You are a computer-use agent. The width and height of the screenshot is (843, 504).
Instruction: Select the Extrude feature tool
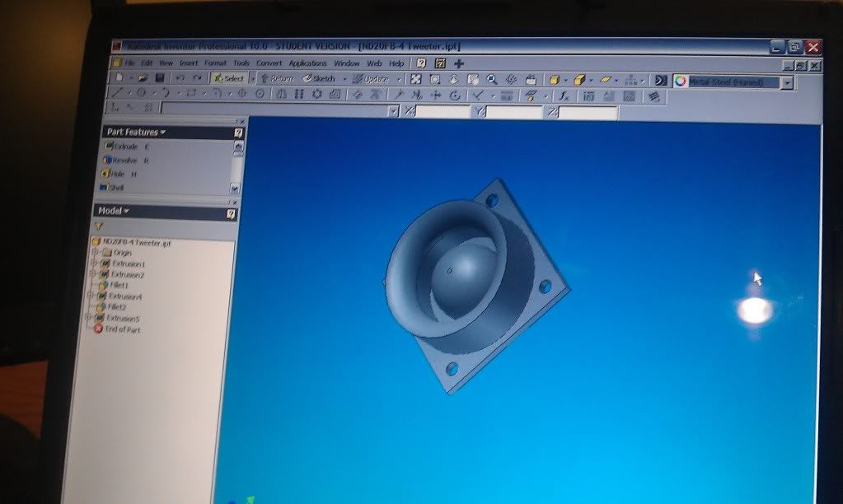126,146
